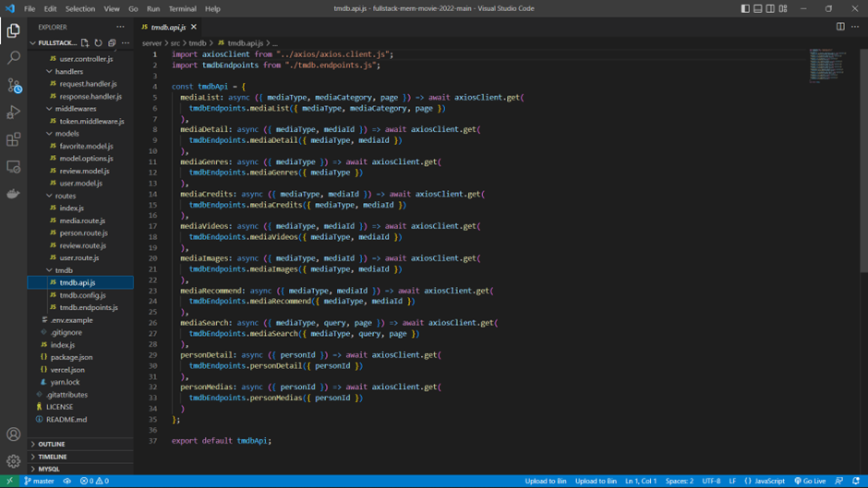Open the Docker view icon
The height and width of the screenshot is (488, 868).
point(13,193)
